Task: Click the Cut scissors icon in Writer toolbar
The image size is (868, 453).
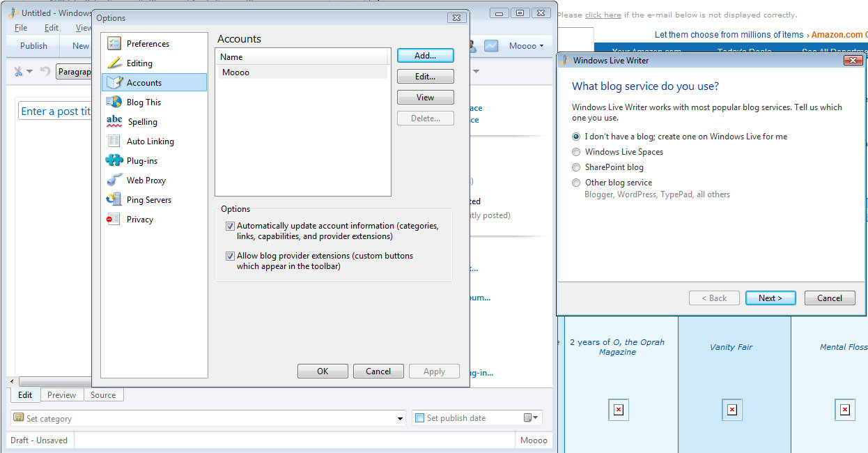Action: click(x=19, y=71)
